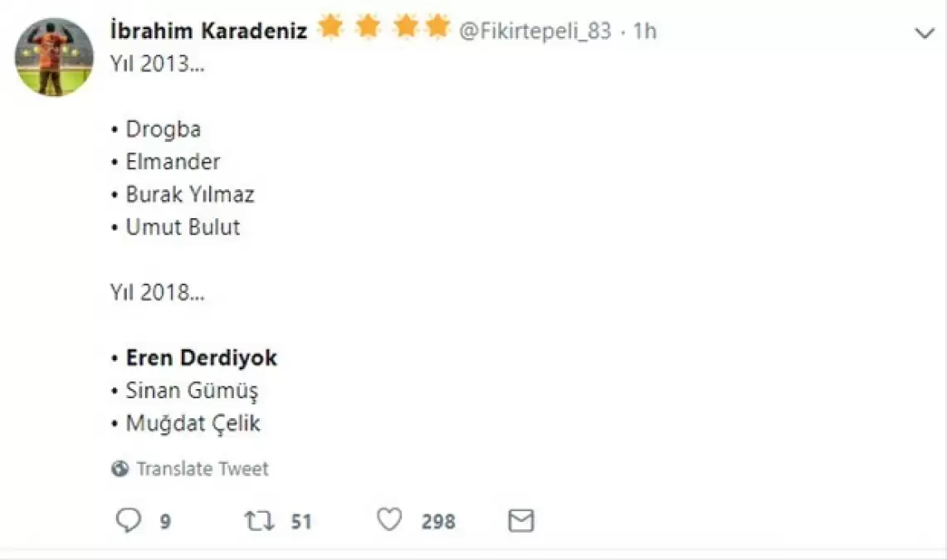The width and height of the screenshot is (947, 560).
Task: Click the İbrahim Karadeniz display name
Action: pyautogui.click(x=208, y=31)
